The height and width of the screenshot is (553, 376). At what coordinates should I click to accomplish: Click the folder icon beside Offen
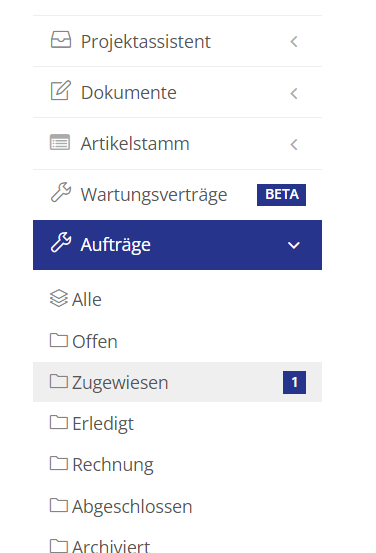[59, 340]
